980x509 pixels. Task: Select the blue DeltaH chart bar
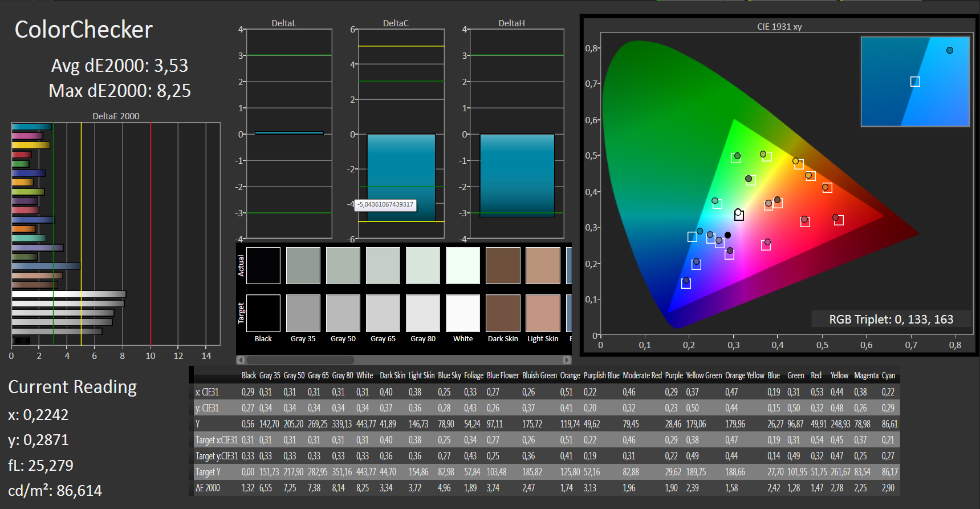pos(517,176)
